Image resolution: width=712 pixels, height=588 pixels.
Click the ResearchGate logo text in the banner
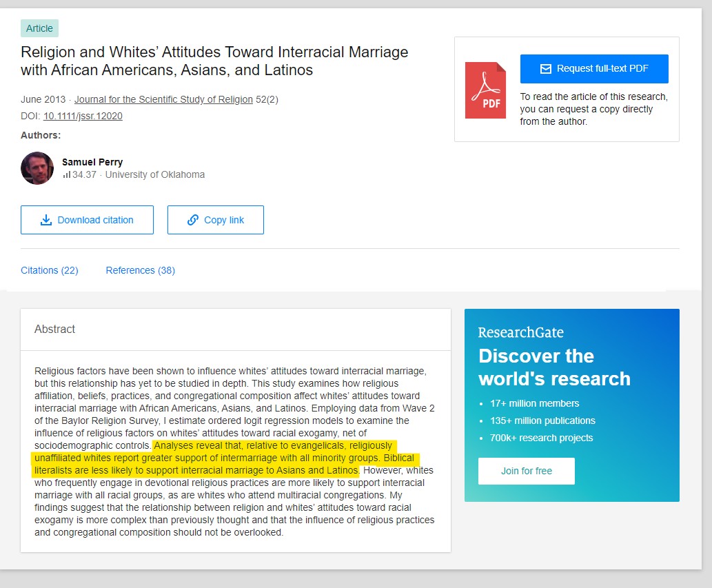521,332
